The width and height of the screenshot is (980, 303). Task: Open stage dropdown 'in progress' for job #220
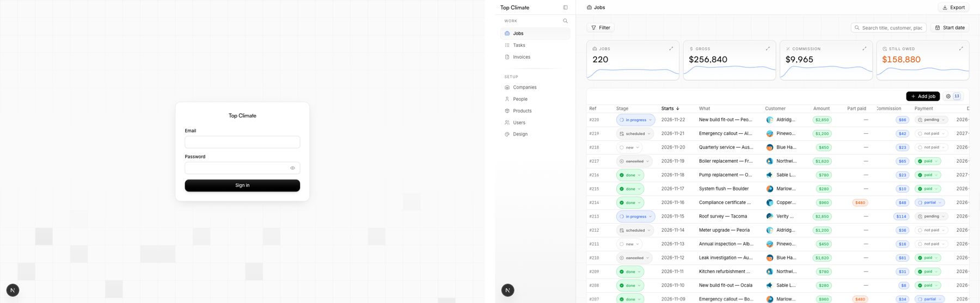pyautogui.click(x=635, y=120)
